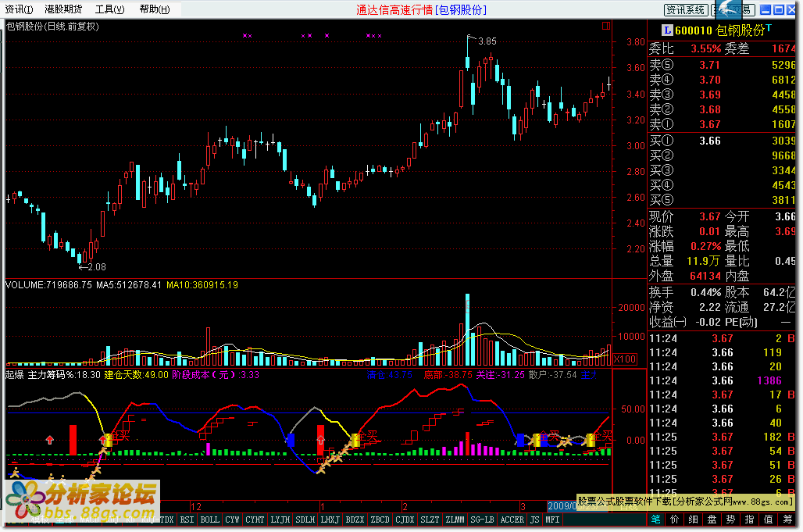Open the 资讯(I) menu

[x=19, y=9]
